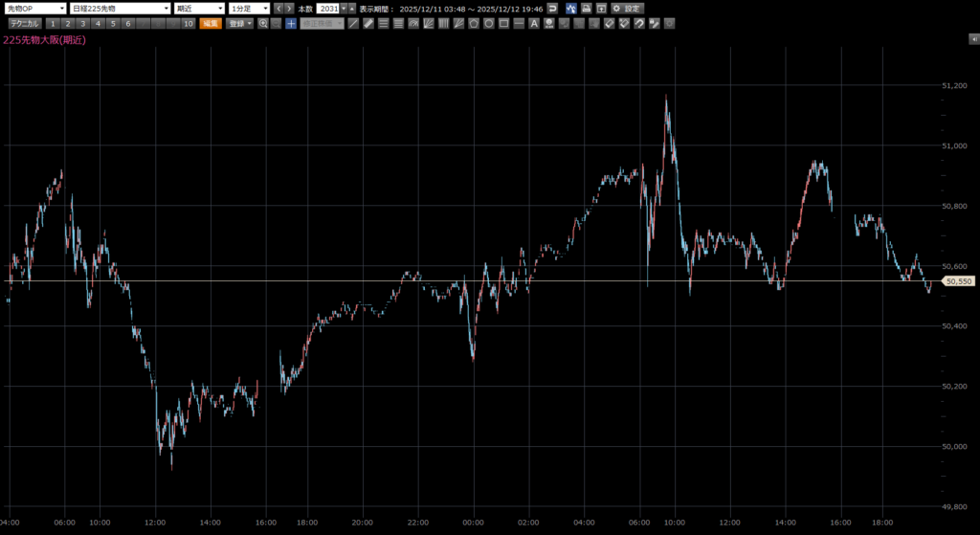Choose the text annotation 'A' tool
The width and height of the screenshot is (980, 535).
point(533,23)
